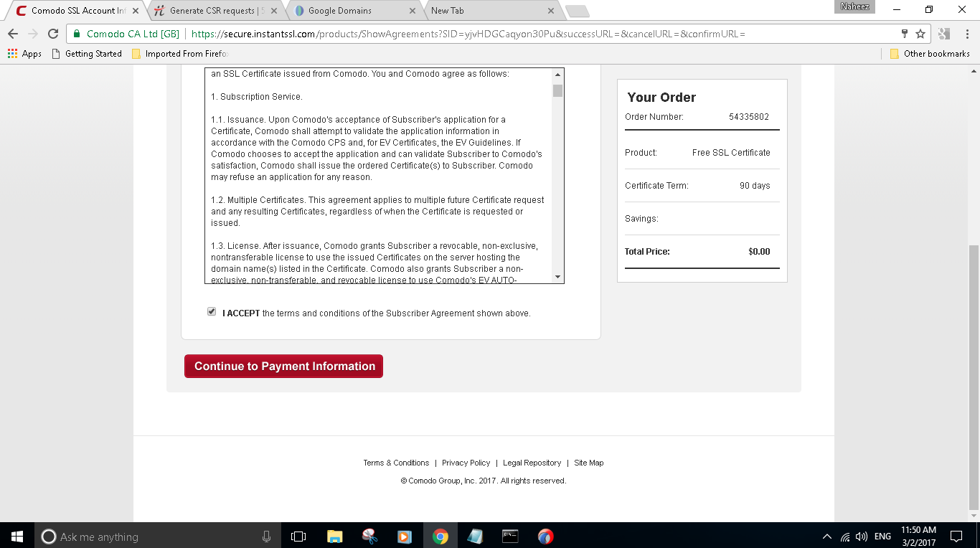Screen dimensions: 980x548
Task: Open the clock showing 11:50 AM
Action: click(918, 536)
